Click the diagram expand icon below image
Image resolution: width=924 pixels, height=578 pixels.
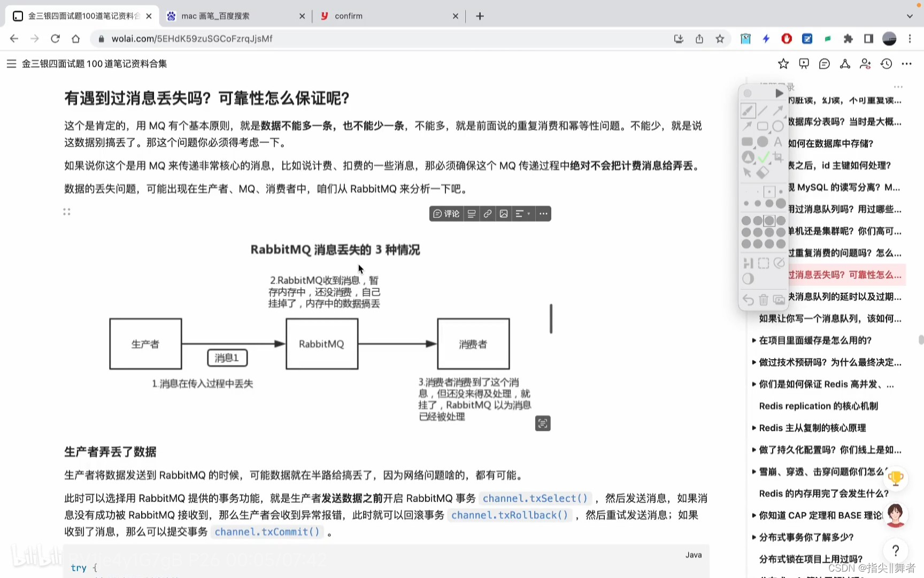[x=543, y=423]
